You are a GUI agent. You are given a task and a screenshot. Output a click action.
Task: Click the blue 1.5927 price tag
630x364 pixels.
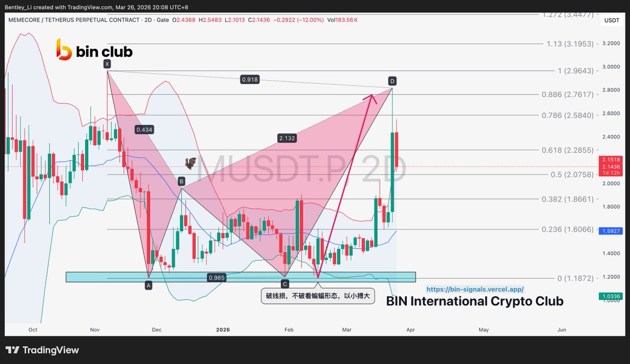point(610,231)
